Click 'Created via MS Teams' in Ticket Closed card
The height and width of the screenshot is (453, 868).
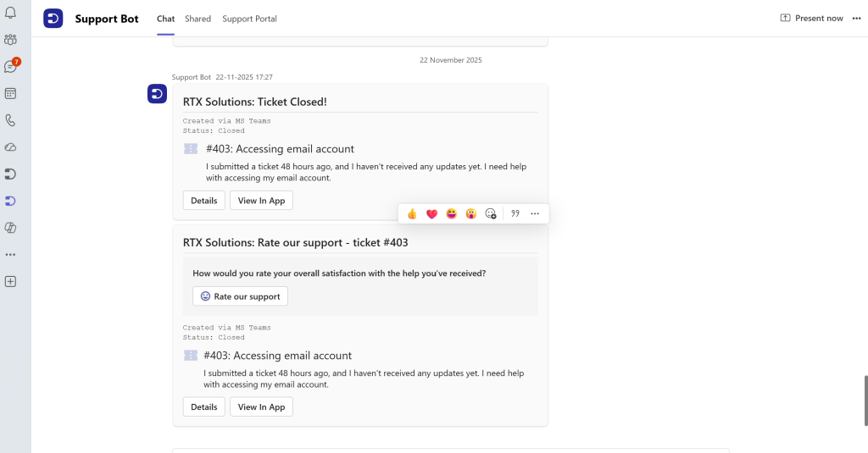pyautogui.click(x=227, y=120)
